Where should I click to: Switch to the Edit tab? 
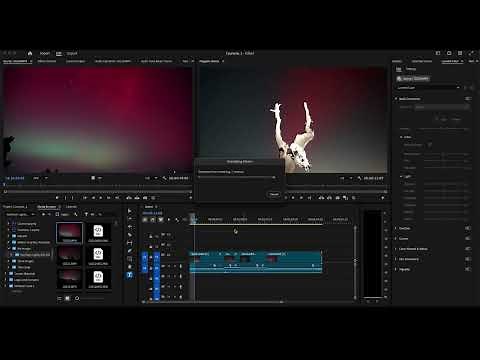click(59, 53)
